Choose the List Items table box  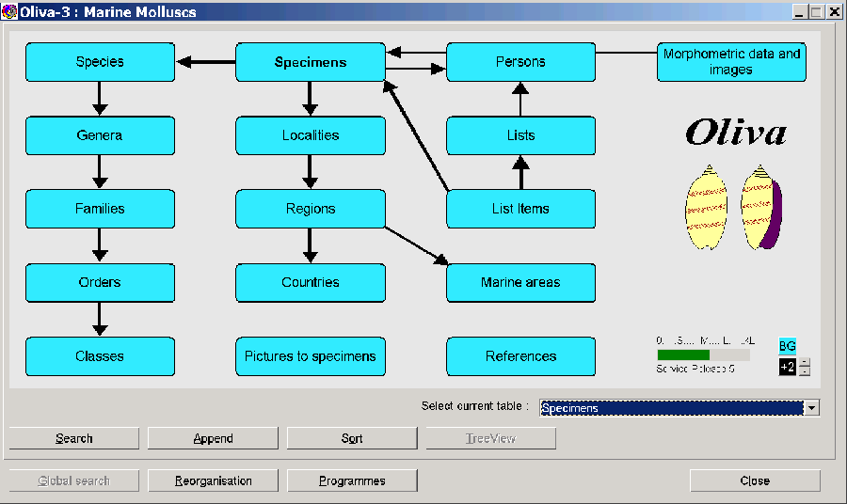point(520,209)
